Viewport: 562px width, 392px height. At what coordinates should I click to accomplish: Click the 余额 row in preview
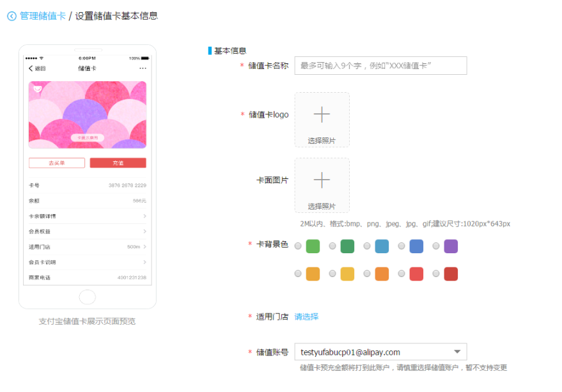click(88, 201)
